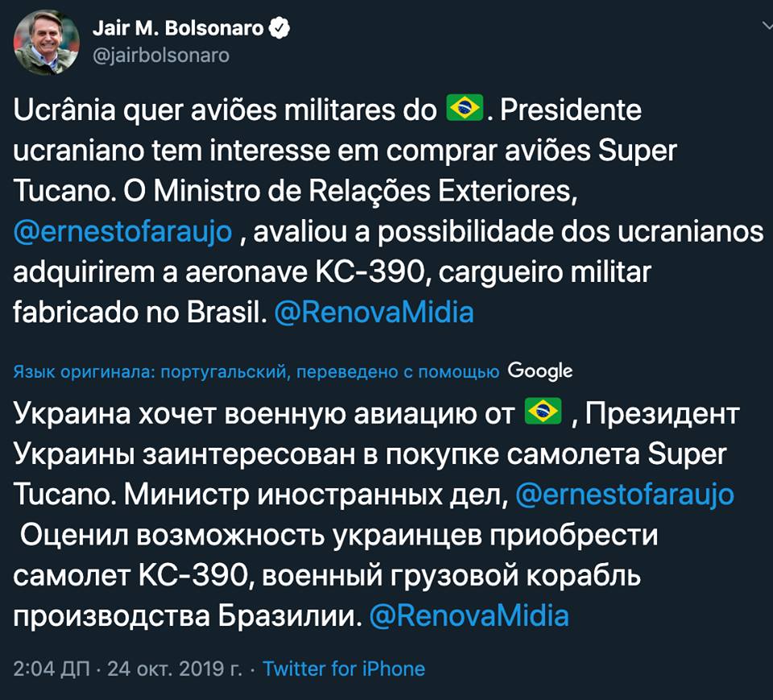Click the Brazil flag emoji in Portuguese tweet

(x=465, y=107)
